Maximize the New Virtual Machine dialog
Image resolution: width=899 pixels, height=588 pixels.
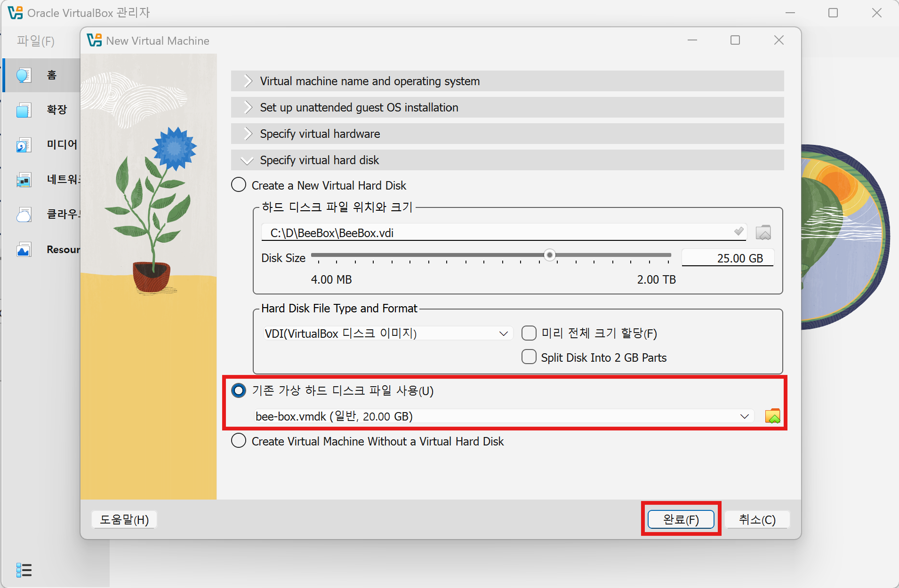tap(735, 40)
